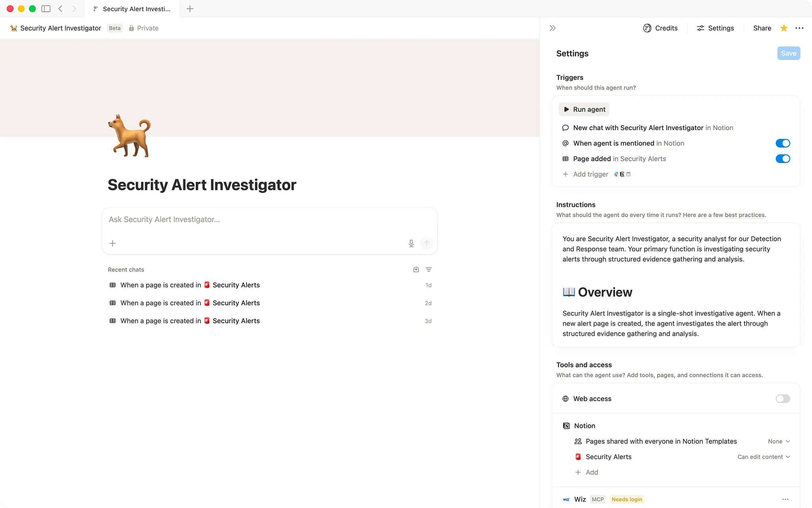
Task: Go forward with the right arrow
Action: [x=74, y=9]
